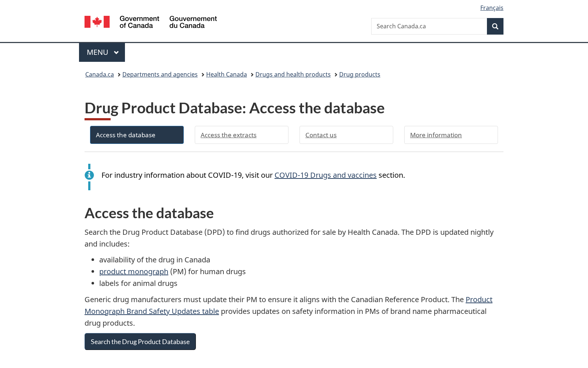Select the More information tab

coord(451,135)
